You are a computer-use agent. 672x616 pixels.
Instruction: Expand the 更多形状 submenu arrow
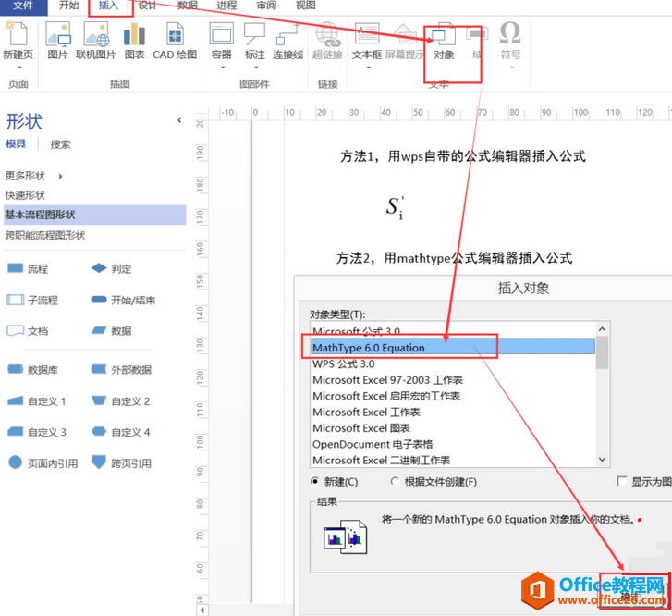click(x=60, y=176)
